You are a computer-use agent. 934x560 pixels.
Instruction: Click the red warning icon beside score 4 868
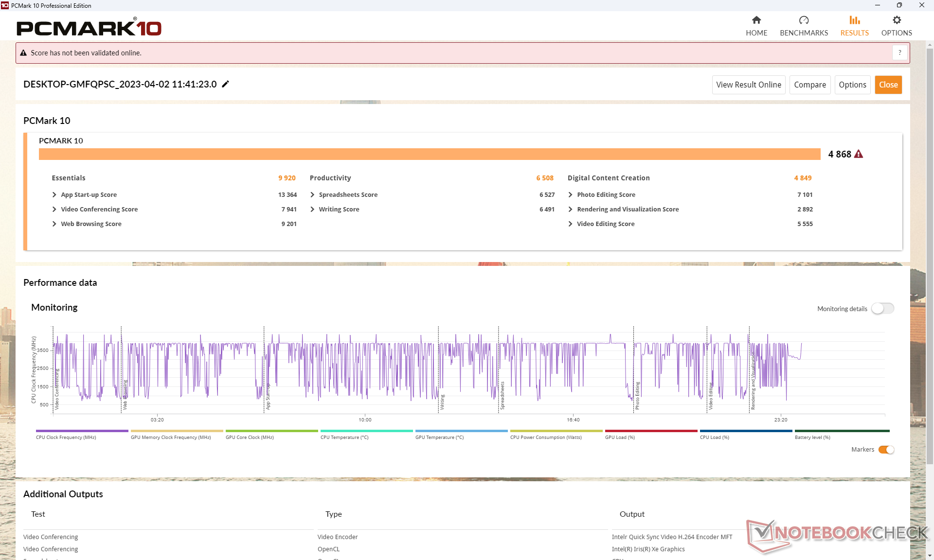859,154
